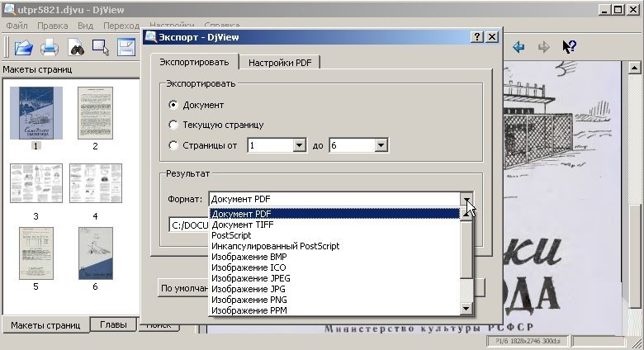Choose Изображение ICO format
Viewport: 644px width, 350px height.
334,267
